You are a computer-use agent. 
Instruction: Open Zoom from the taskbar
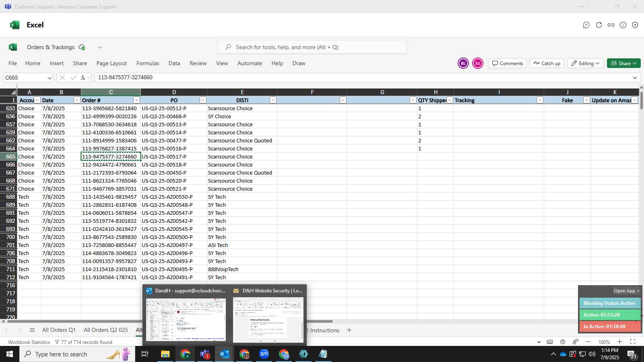tap(264, 354)
